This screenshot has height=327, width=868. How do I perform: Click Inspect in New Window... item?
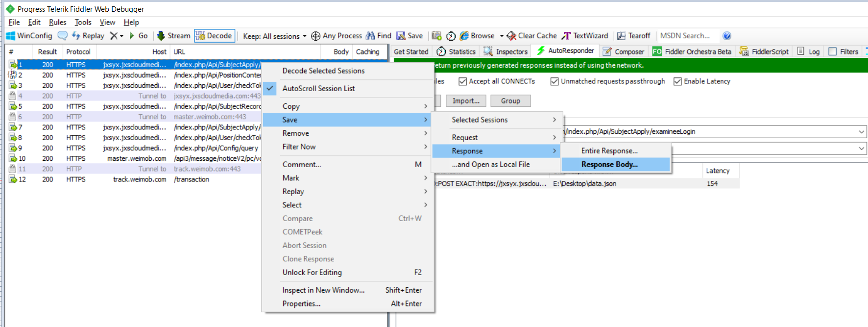[x=348, y=290]
